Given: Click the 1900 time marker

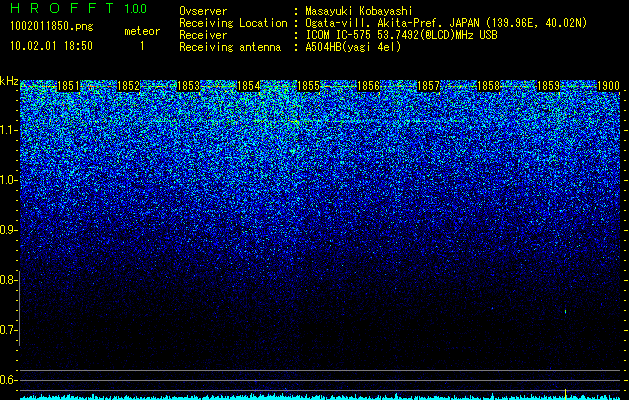Looking at the screenshot, I should 609,86.
